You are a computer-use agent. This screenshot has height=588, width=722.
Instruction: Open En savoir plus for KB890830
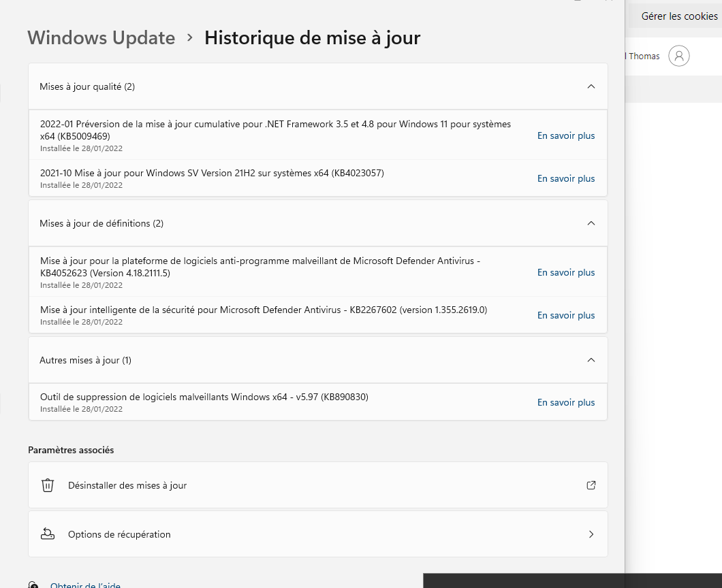[x=566, y=402]
